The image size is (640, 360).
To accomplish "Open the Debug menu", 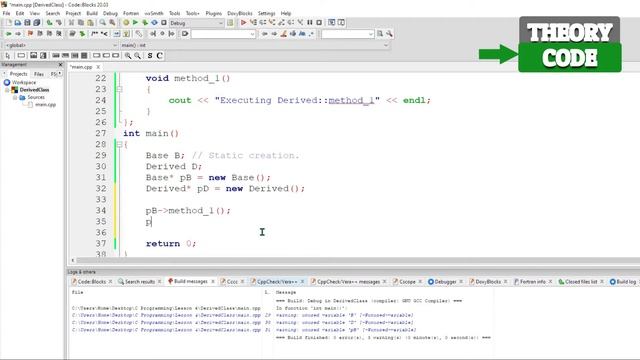I will pyautogui.click(x=110, y=13).
